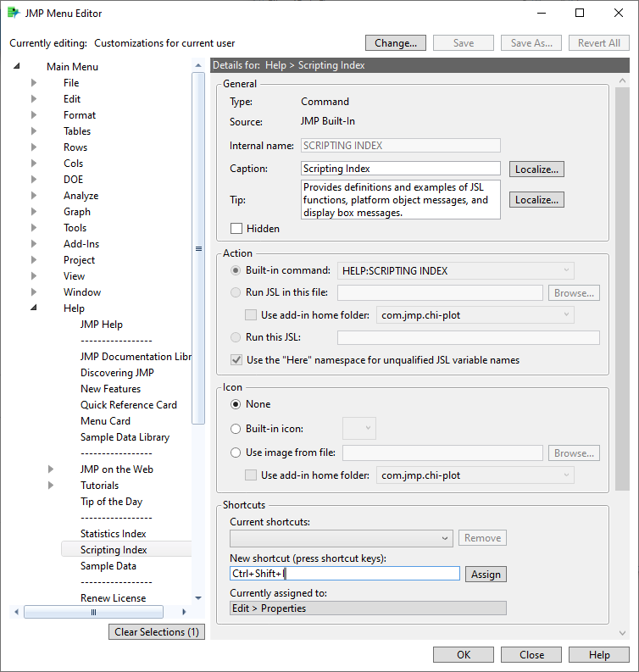Select the None icon radio button

pyautogui.click(x=236, y=404)
